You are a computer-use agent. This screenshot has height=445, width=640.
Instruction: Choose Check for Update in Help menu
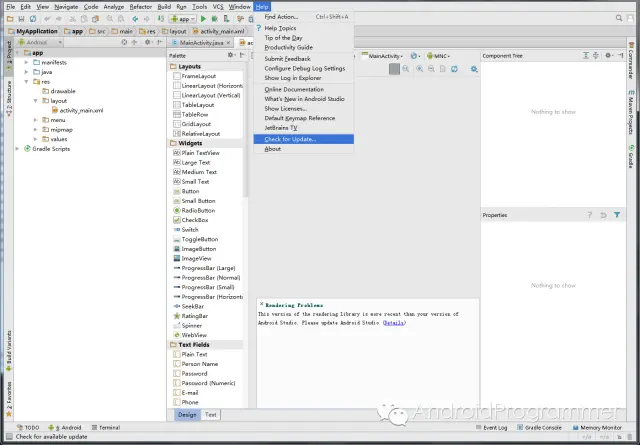tap(304, 139)
